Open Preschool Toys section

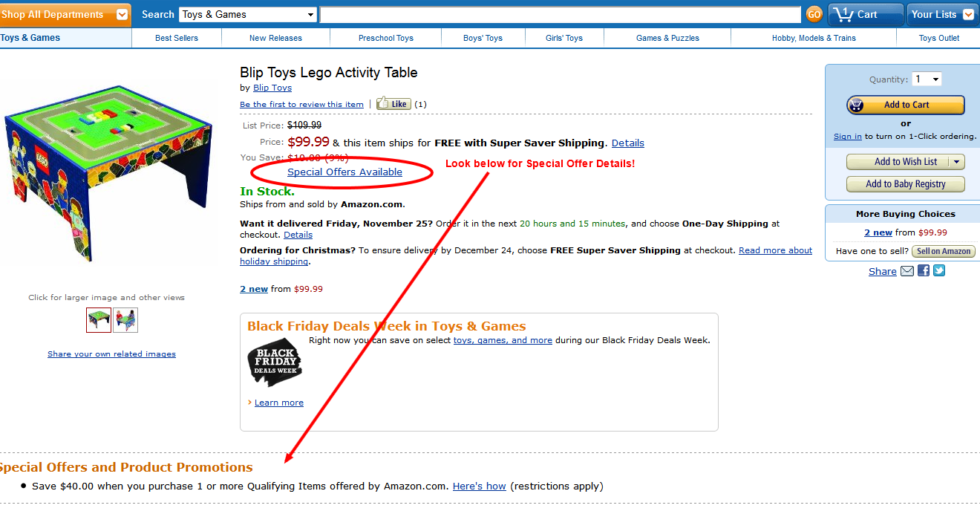[386, 38]
